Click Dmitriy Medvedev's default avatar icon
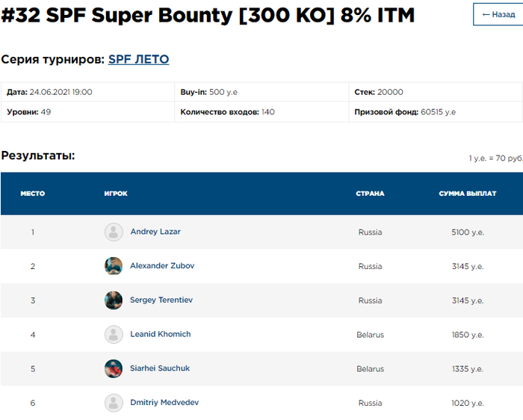 click(x=114, y=403)
